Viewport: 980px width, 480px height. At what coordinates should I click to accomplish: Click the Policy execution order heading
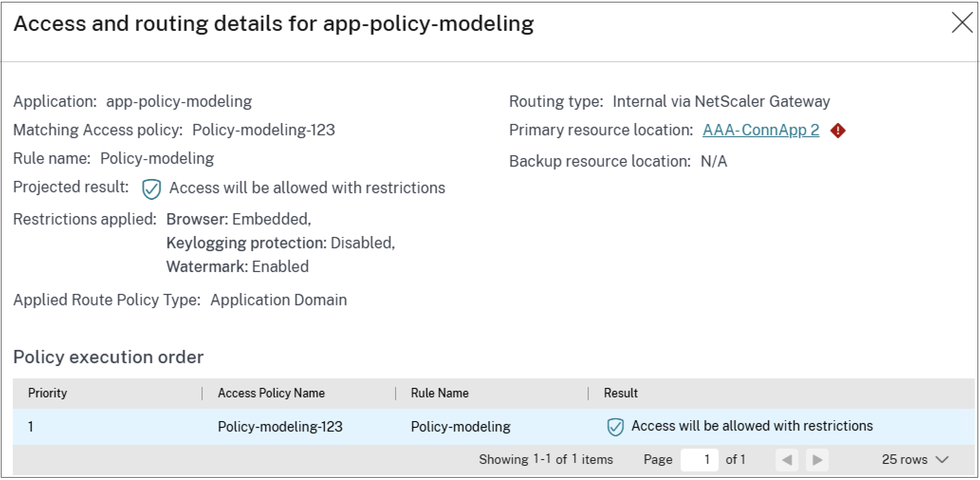pos(109,357)
